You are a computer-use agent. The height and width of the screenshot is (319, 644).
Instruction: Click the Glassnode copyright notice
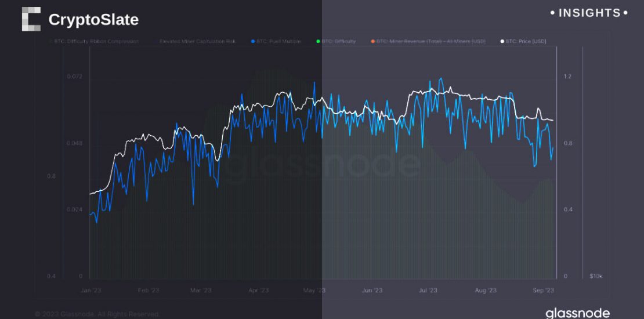[x=97, y=314]
